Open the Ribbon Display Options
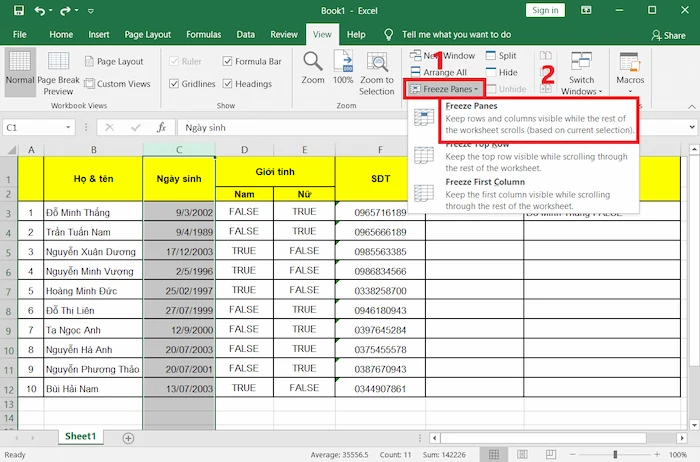 586,10
